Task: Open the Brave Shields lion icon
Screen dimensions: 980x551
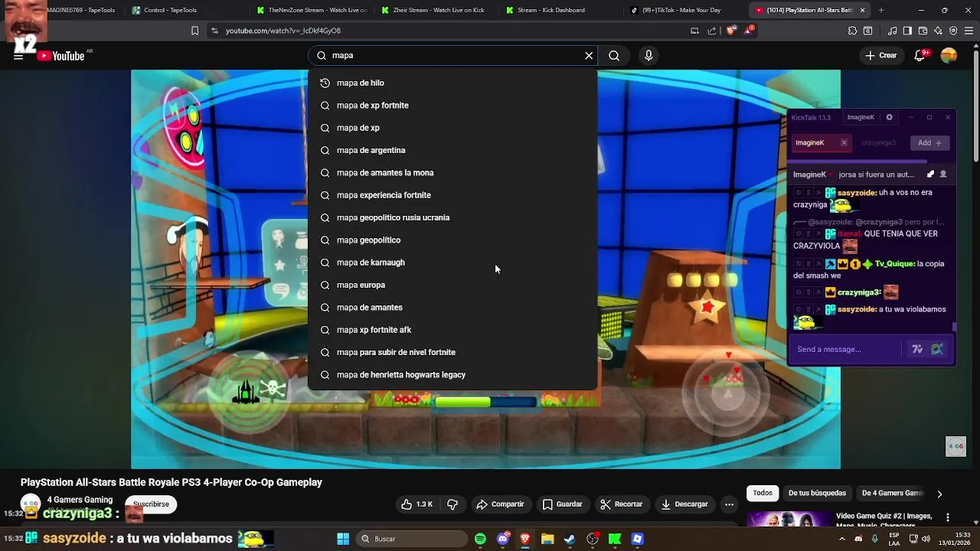Action: tap(730, 31)
